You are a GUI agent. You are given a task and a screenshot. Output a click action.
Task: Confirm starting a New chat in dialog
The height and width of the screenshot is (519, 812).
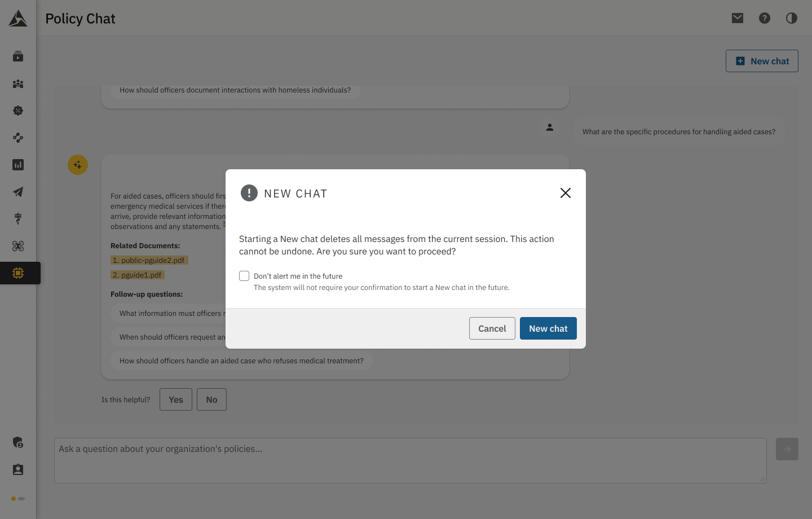click(548, 328)
